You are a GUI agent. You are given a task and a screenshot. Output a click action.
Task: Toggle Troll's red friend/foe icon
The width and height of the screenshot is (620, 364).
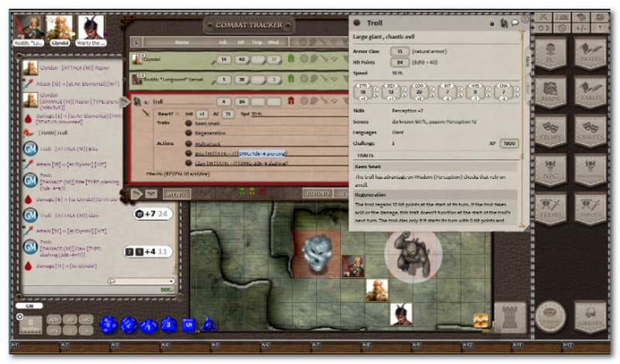291,101
